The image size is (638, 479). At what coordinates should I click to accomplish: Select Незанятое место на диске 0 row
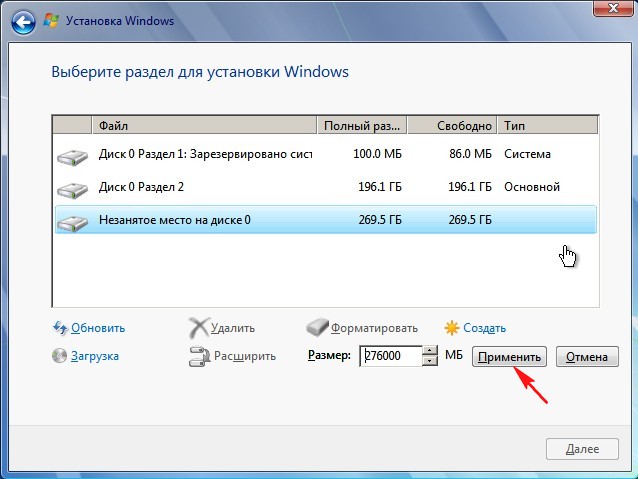coord(326,220)
